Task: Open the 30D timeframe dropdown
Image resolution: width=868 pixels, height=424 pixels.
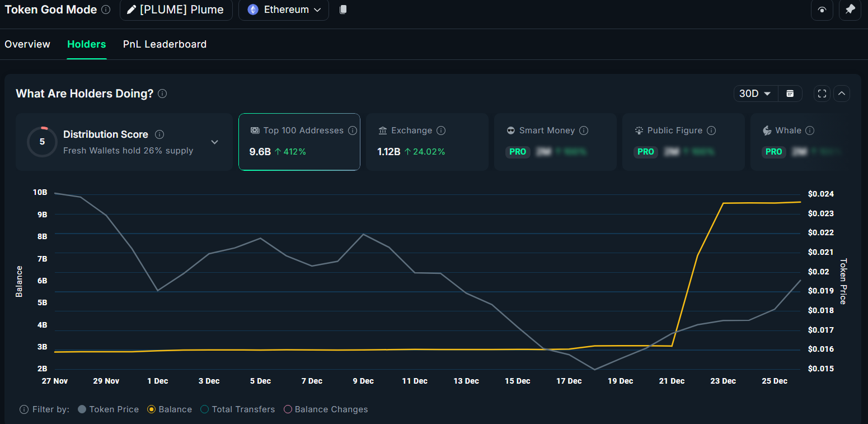Action: tap(755, 94)
